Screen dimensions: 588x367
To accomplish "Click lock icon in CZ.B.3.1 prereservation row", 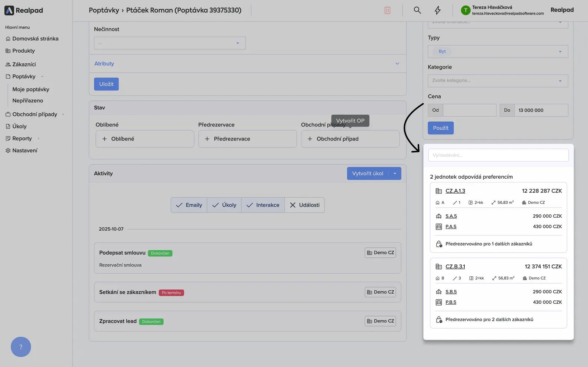I will point(439,320).
